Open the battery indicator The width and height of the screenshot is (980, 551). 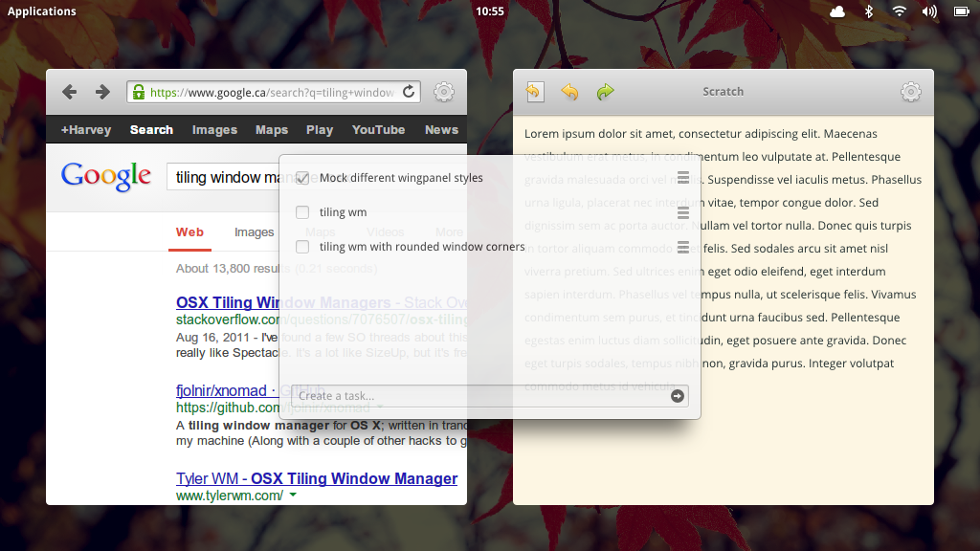pyautogui.click(x=961, y=11)
